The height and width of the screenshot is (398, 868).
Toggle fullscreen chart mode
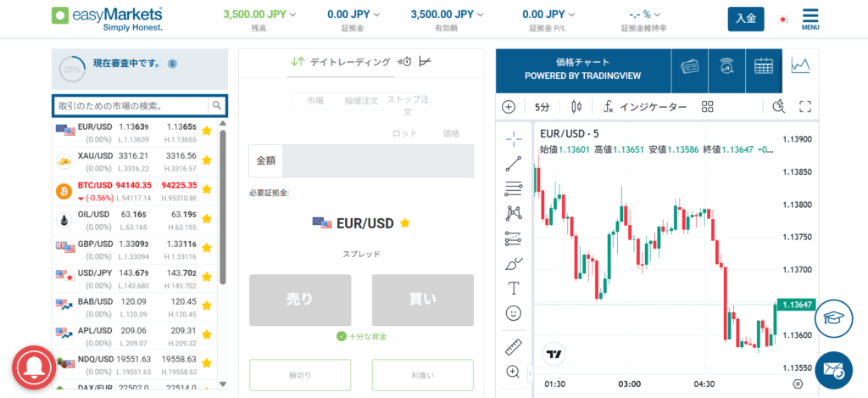[x=805, y=107]
